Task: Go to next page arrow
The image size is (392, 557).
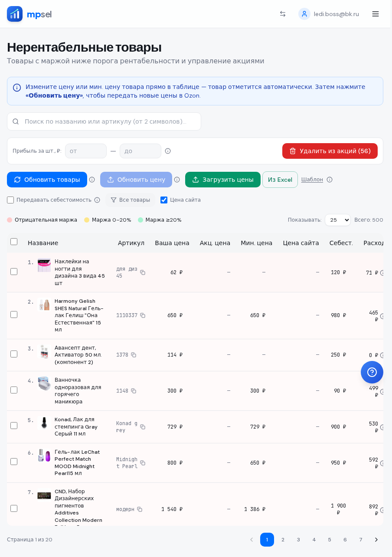Action: (x=376, y=540)
